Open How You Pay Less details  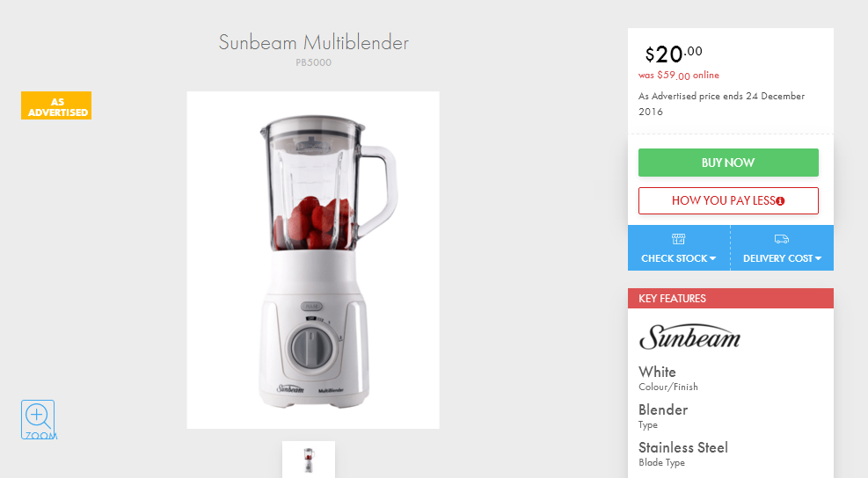(728, 201)
